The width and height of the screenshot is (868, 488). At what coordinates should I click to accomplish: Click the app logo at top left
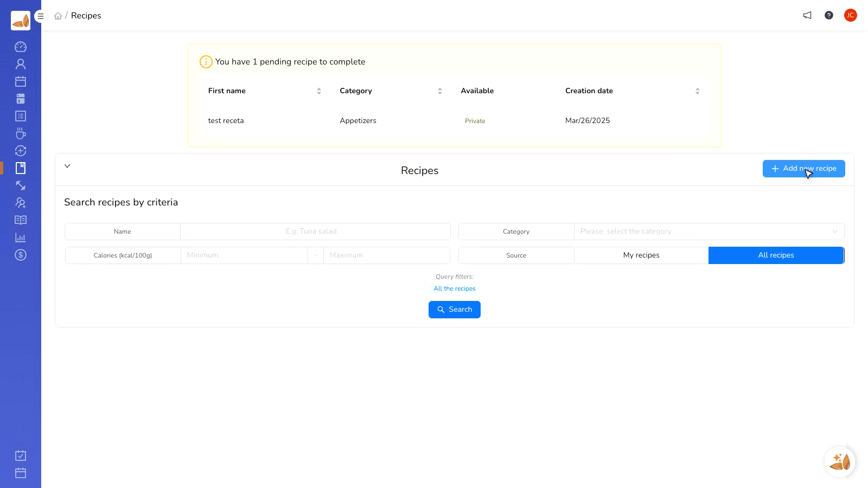pos(21,21)
